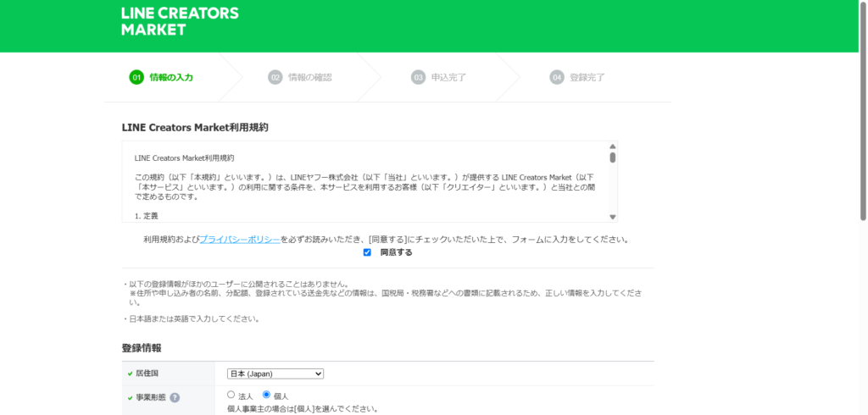Click the '1. 定義' line in terms
This screenshot has height=415, width=868.
(146, 216)
